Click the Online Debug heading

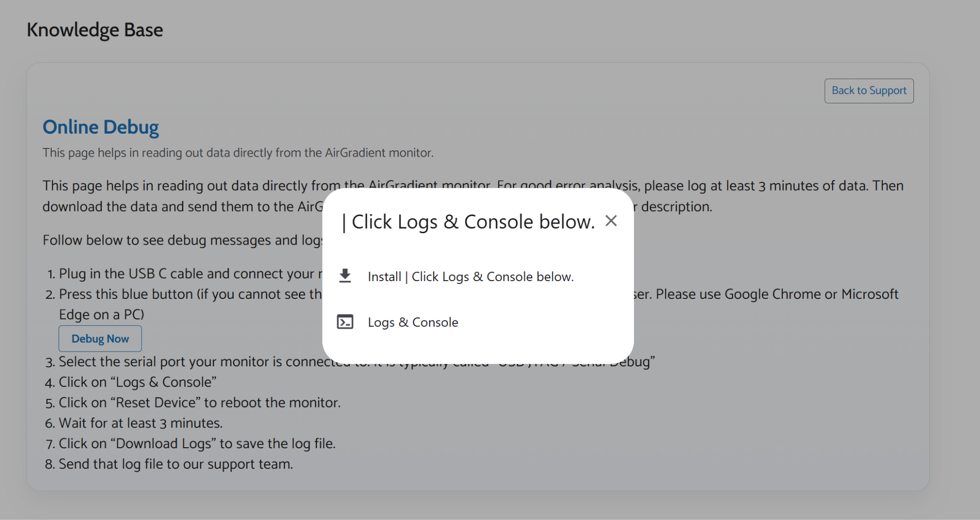100,127
